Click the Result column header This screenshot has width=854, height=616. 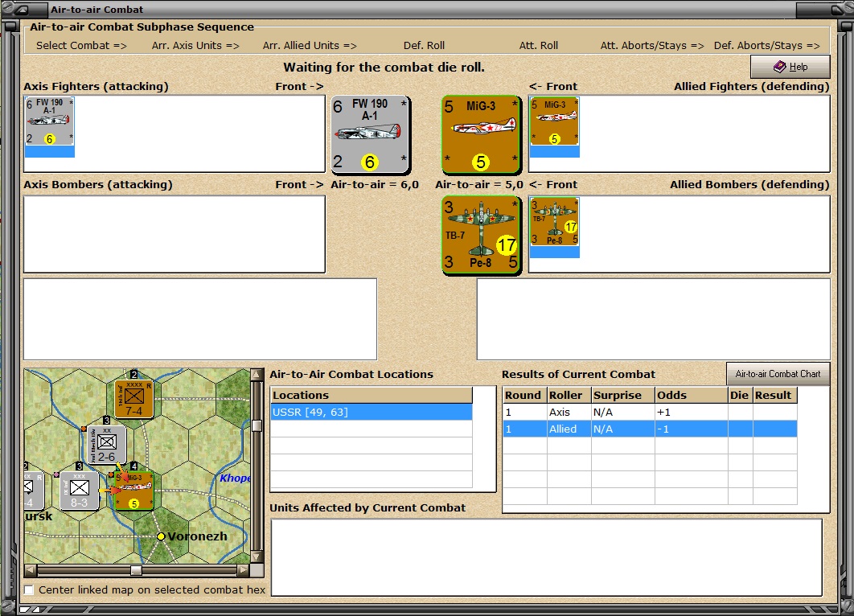pyautogui.click(x=774, y=396)
